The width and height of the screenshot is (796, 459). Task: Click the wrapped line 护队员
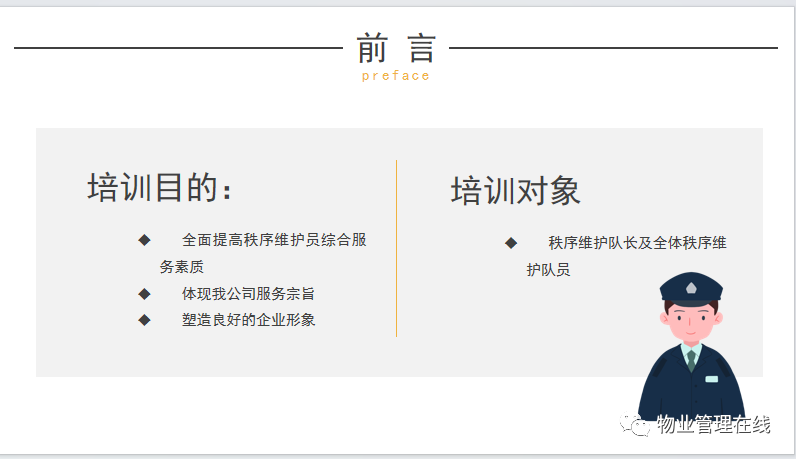(x=548, y=270)
